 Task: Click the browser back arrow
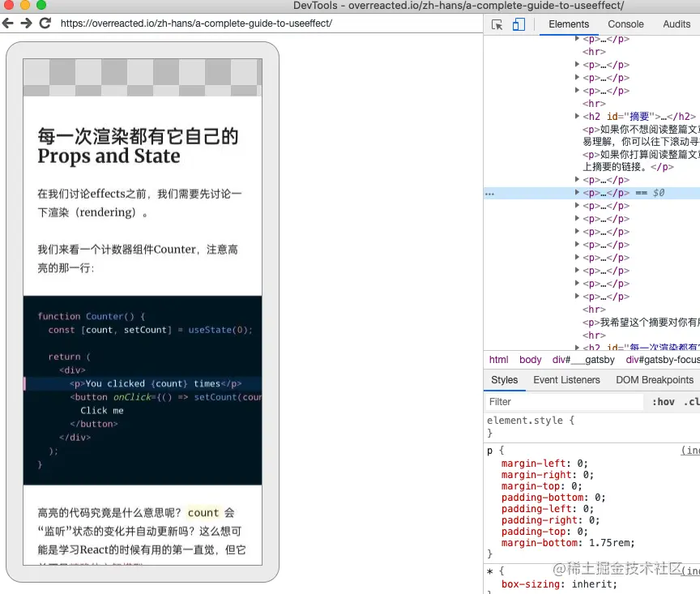(x=7, y=23)
